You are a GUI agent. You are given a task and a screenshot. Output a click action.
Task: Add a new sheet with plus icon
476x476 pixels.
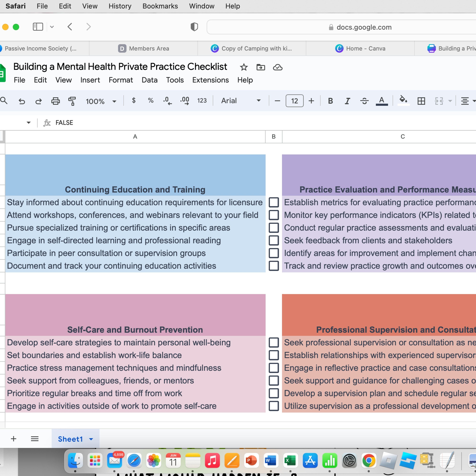13,439
